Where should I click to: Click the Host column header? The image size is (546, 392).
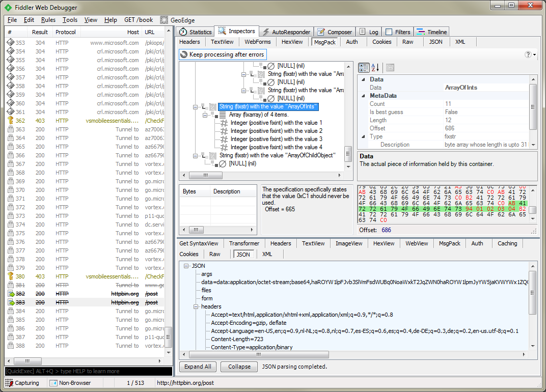(x=112, y=32)
